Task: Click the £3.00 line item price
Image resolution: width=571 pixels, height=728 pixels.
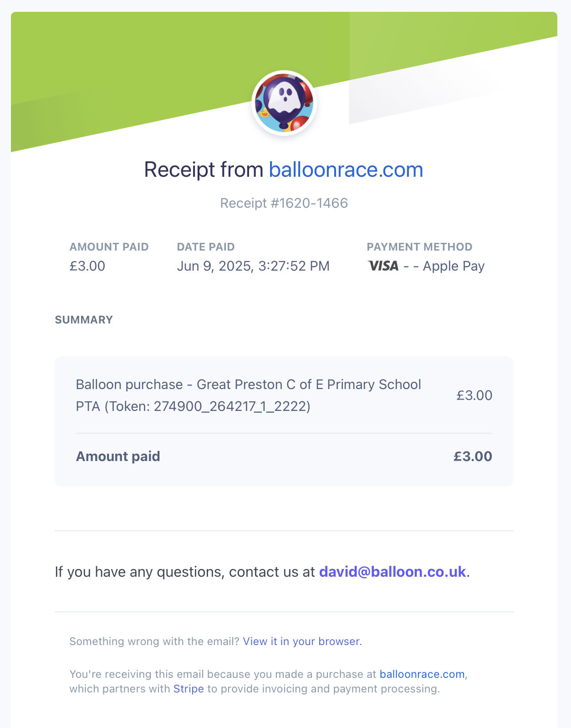Action: tap(474, 395)
